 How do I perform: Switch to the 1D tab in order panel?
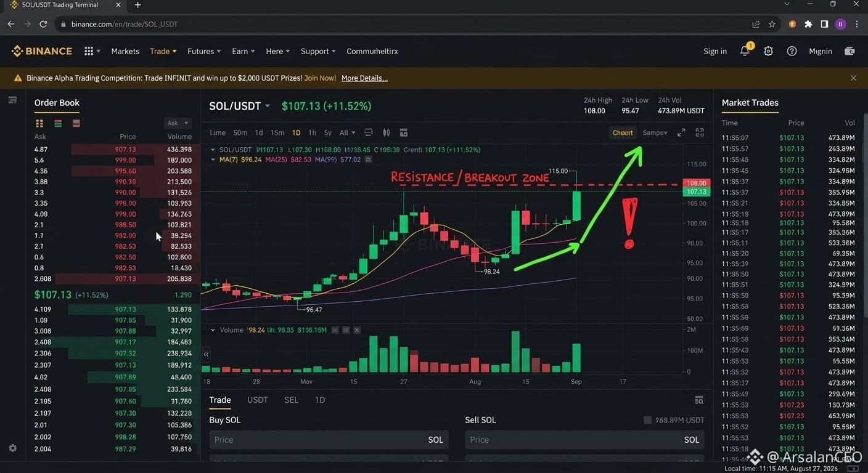pos(320,400)
